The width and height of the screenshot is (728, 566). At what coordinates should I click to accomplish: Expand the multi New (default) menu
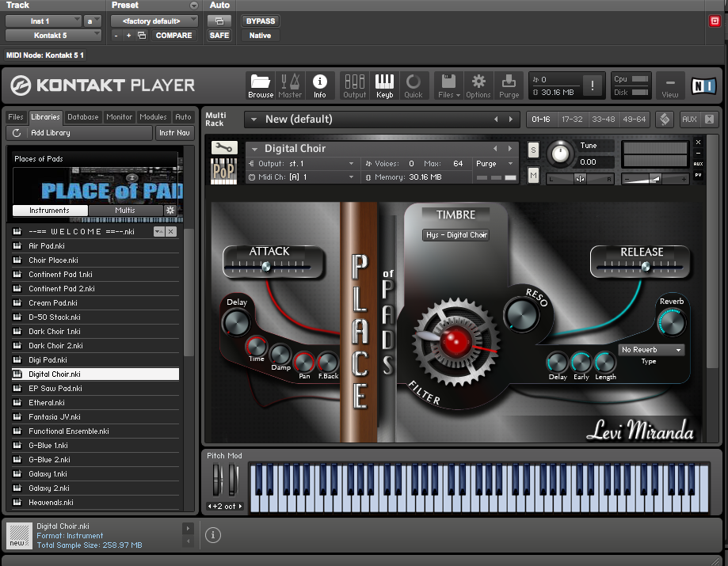coord(254,120)
